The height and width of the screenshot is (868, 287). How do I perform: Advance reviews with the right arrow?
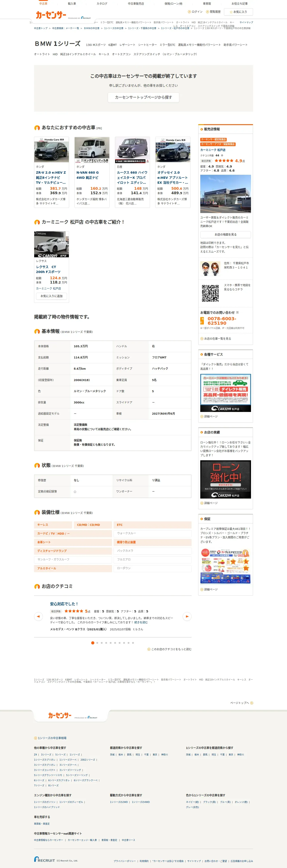187,616
